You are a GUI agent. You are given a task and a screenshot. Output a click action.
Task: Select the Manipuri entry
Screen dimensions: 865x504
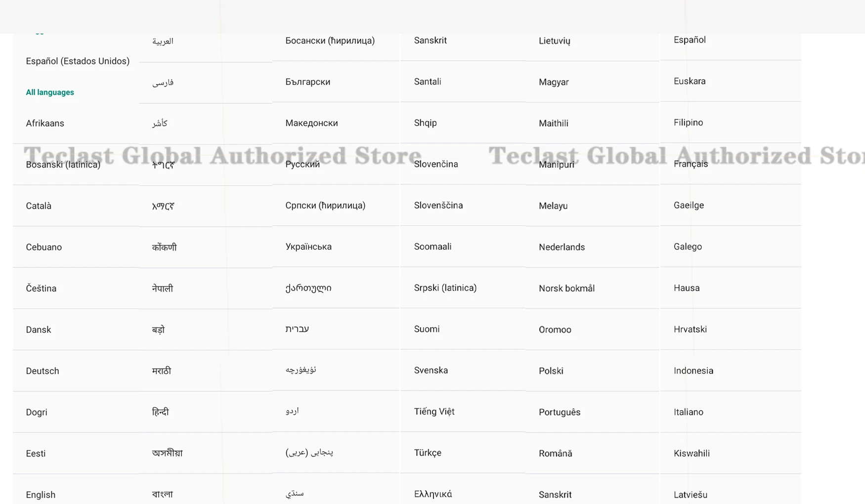557,165
